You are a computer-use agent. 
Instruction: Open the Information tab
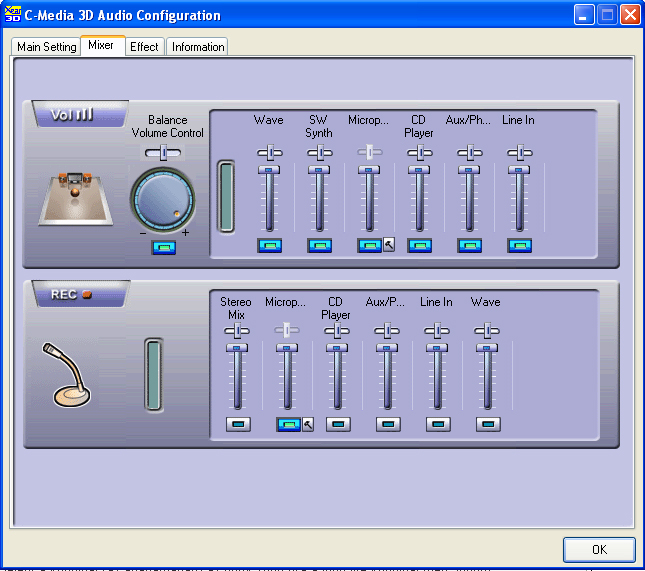(198, 46)
